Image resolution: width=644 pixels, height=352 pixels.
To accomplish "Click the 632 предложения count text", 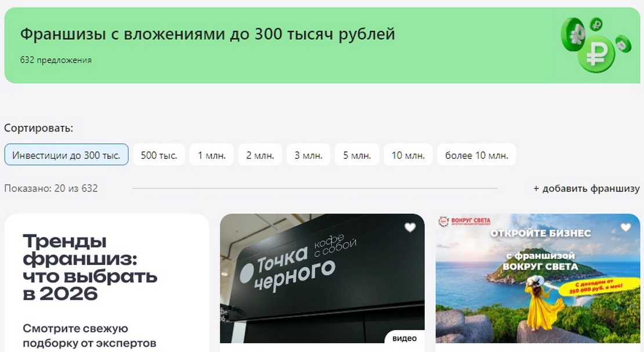I will [x=56, y=60].
